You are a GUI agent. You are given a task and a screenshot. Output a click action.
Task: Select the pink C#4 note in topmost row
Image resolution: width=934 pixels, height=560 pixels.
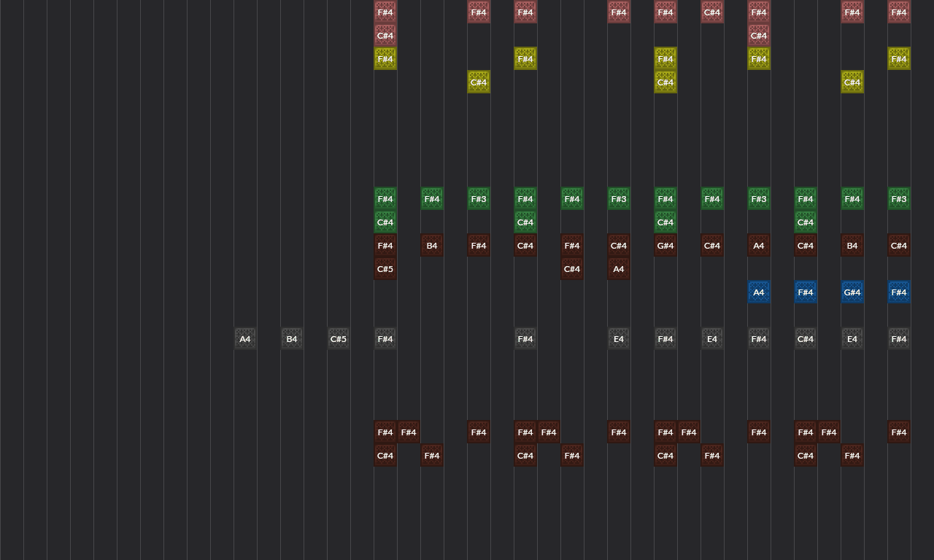pyautogui.click(x=712, y=12)
